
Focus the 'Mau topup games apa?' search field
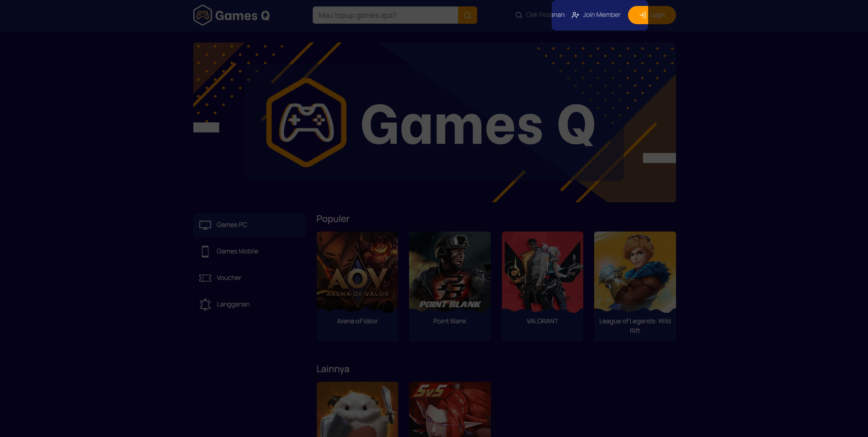[385, 15]
